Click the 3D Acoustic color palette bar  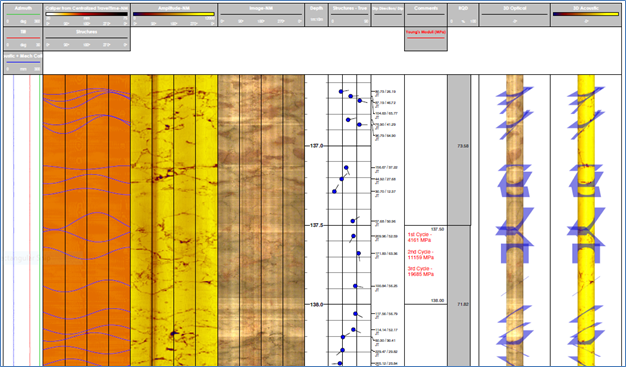[x=586, y=14]
